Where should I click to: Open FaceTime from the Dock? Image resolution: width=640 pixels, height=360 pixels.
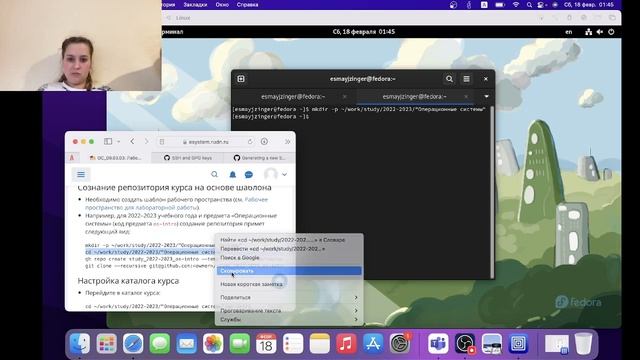pyautogui.click(x=240, y=343)
